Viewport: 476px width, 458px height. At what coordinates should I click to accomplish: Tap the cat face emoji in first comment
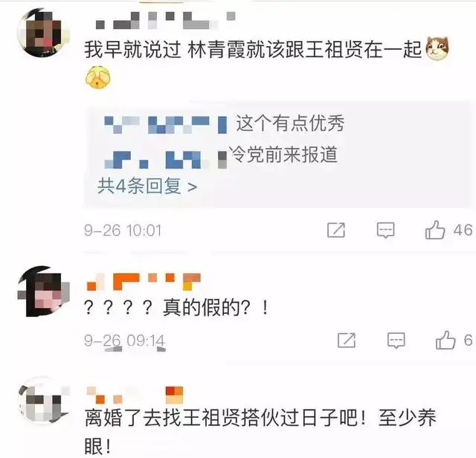coord(437,48)
